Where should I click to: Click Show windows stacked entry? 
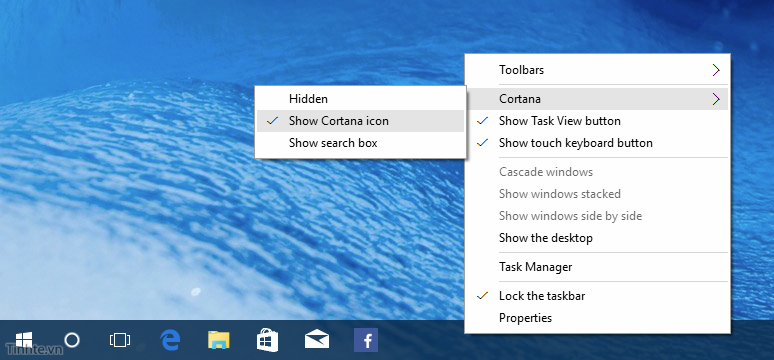[x=597, y=194]
